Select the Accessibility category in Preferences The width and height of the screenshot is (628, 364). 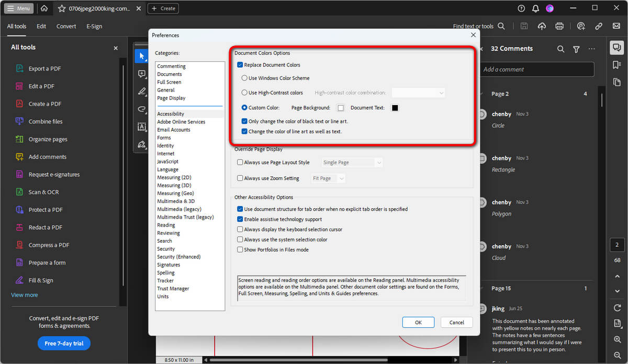tap(171, 113)
